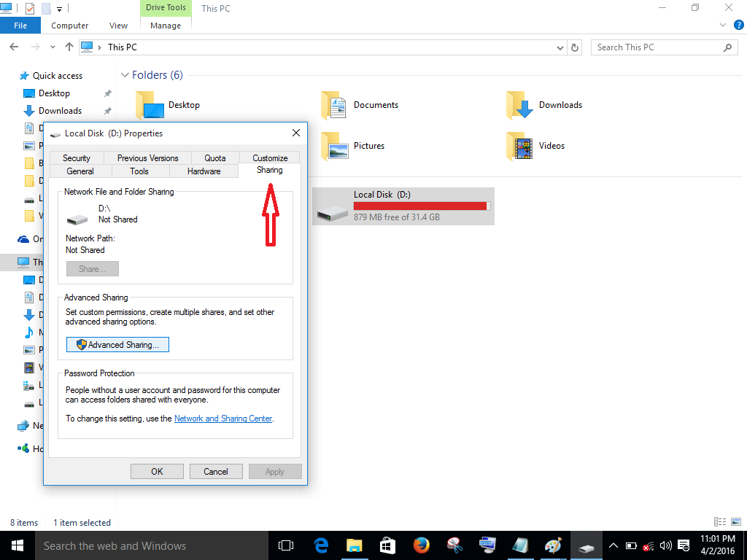The width and height of the screenshot is (747, 560).
Task: Unpin Downloads from Quick access
Action: (x=107, y=111)
